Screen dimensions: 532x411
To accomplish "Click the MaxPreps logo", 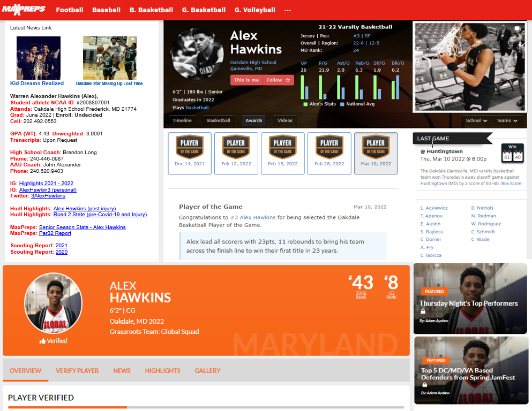I will pos(24,10).
